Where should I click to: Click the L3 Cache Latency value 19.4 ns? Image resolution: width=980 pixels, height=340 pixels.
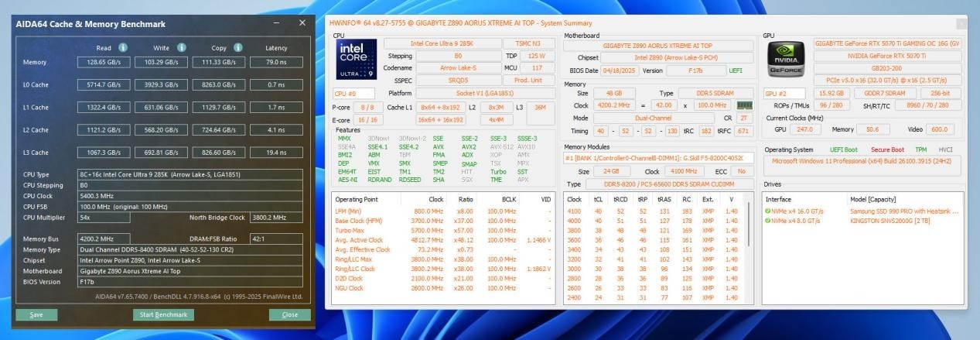click(276, 153)
